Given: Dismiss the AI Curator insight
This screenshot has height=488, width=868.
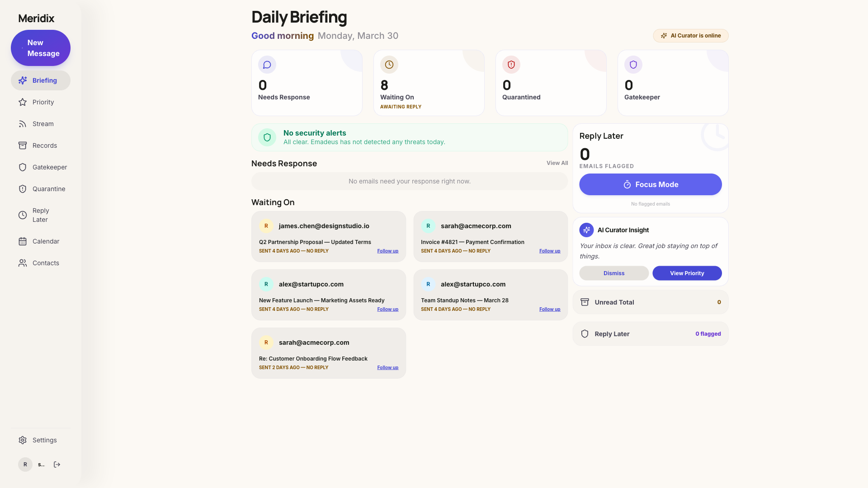Looking at the screenshot, I should coord(614,273).
